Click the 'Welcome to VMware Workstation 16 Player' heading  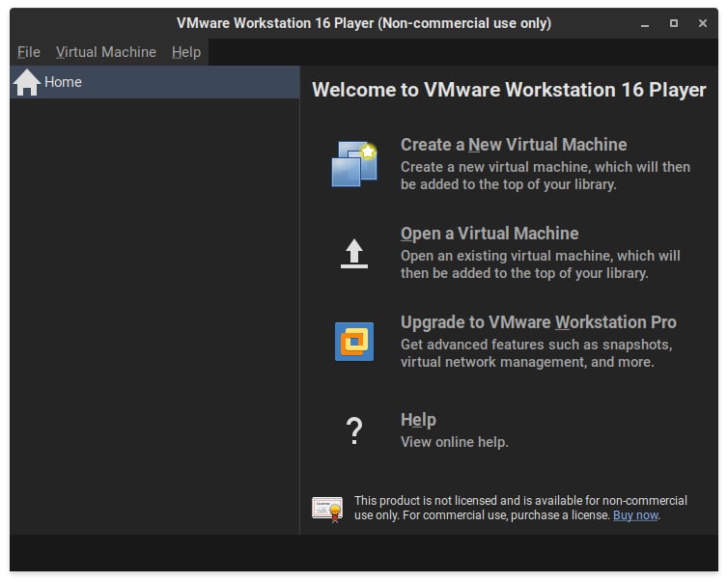[509, 90]
